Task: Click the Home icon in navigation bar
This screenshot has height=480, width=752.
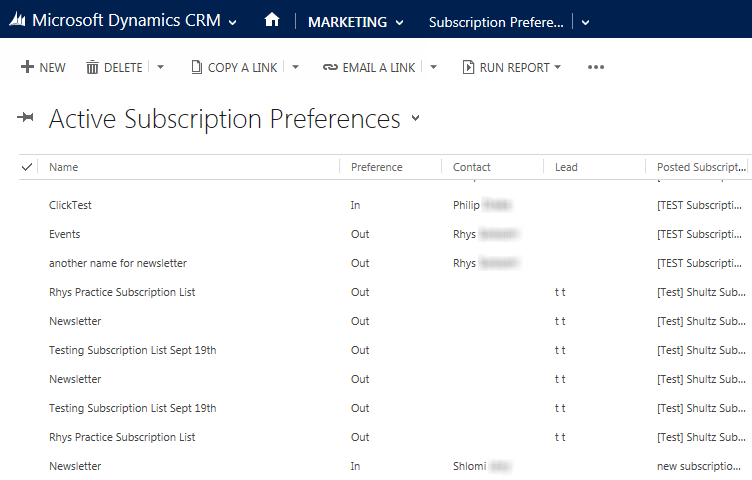Action: point(271,21)
